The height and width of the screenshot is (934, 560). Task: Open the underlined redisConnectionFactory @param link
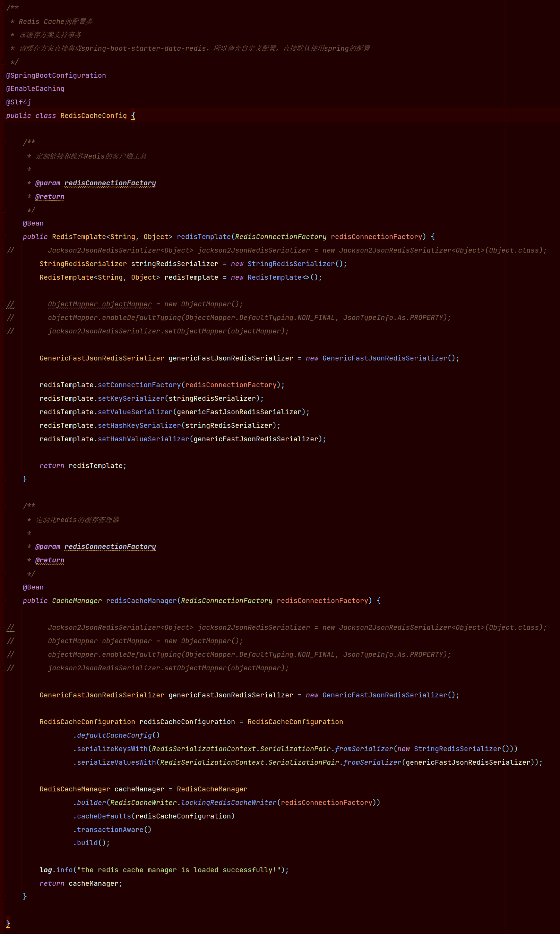[x=110, y=183]
